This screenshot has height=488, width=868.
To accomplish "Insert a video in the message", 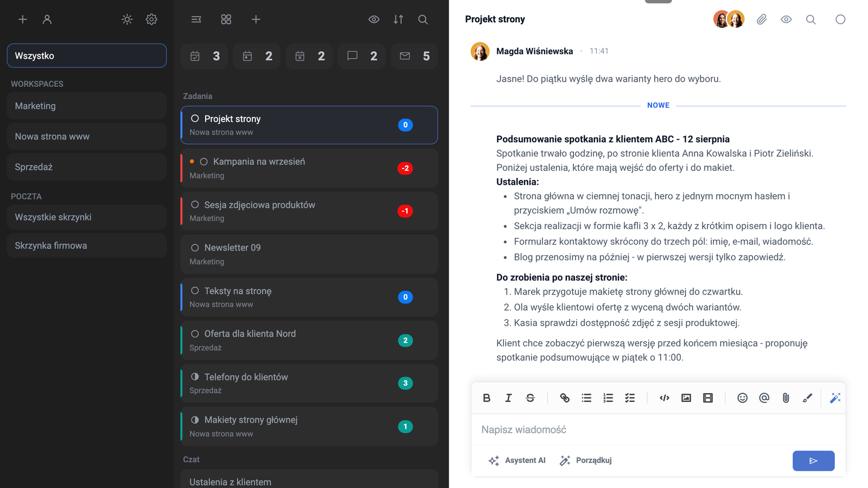I will tap(708, 398).
